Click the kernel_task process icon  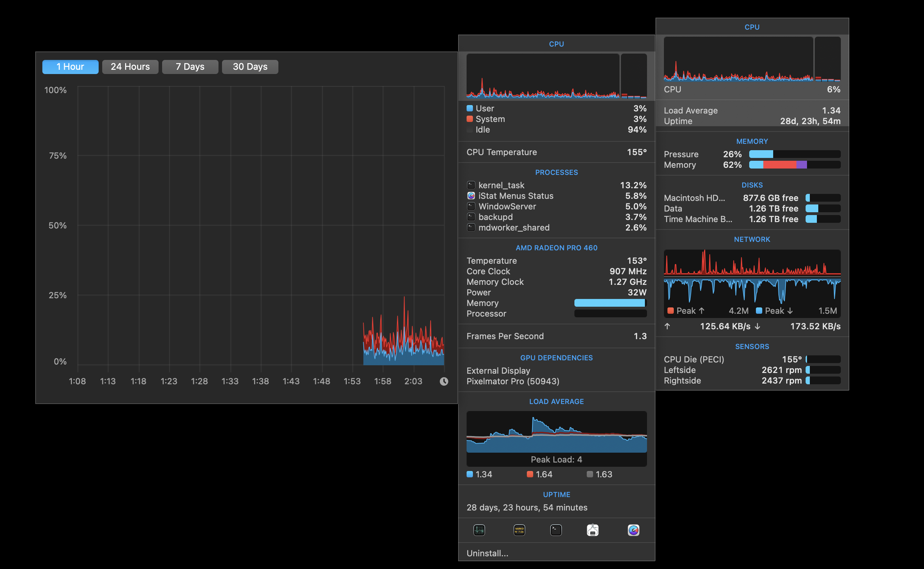tap(471, 185)
